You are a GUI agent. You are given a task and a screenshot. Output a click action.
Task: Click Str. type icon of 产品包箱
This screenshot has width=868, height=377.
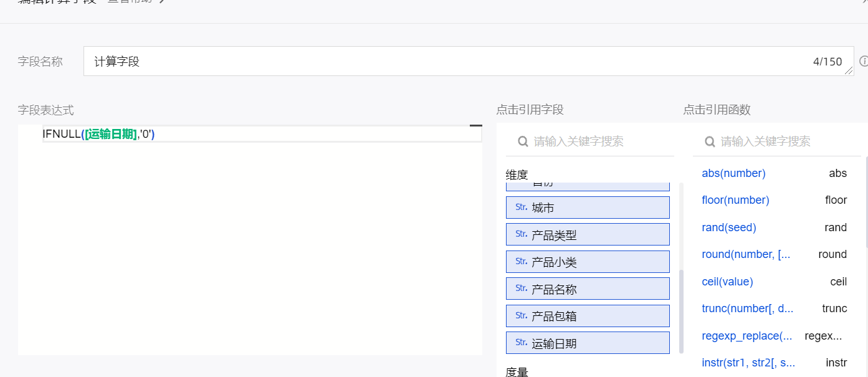click(522, 316)
